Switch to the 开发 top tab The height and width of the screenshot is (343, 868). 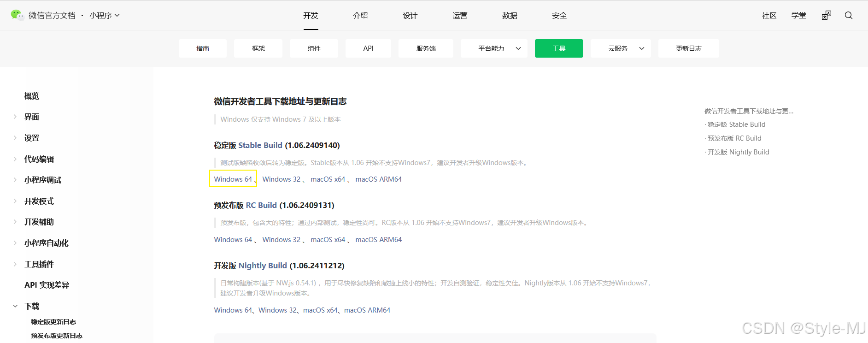pyautogui.click(x=311, y=15)
